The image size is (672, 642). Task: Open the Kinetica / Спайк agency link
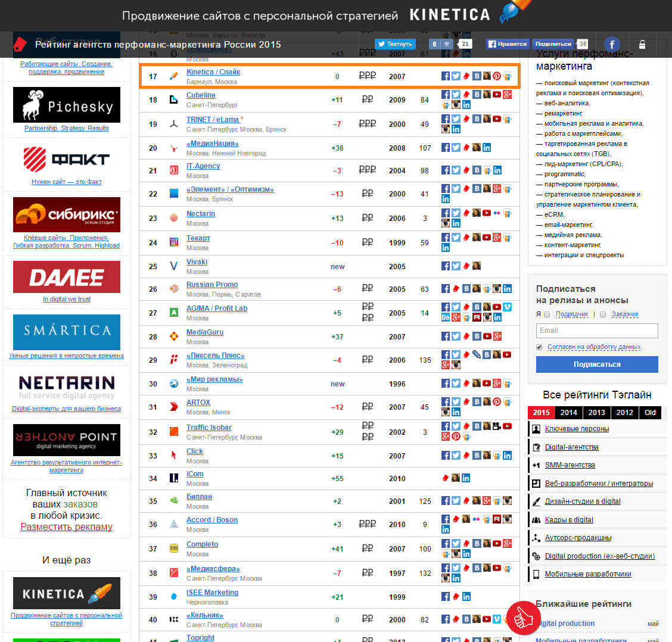(x=213, y=72)
